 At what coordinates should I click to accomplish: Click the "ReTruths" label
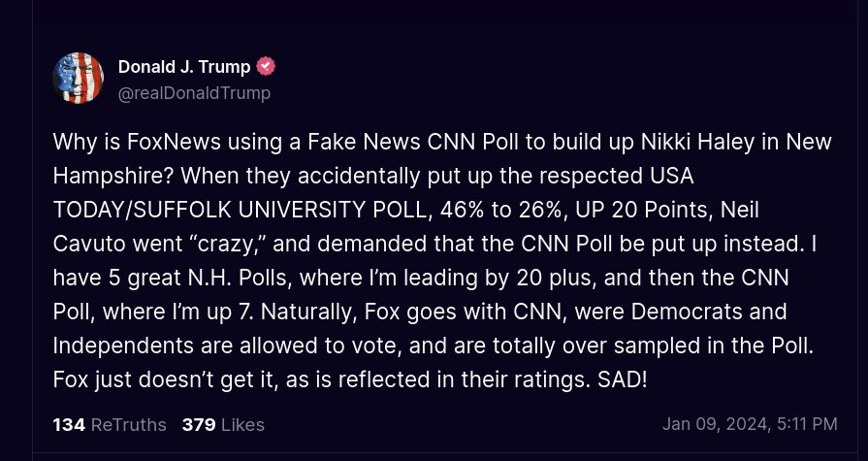pyautogui.click(x=128, y=424)
